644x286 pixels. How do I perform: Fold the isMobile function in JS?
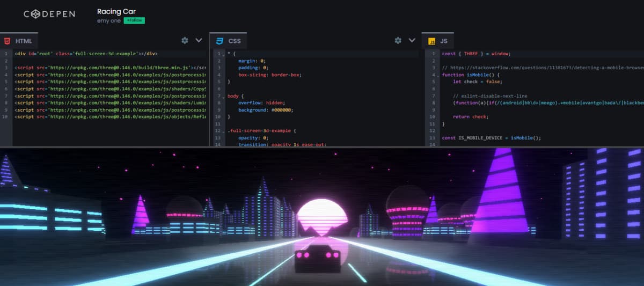(x=438, y=75)
